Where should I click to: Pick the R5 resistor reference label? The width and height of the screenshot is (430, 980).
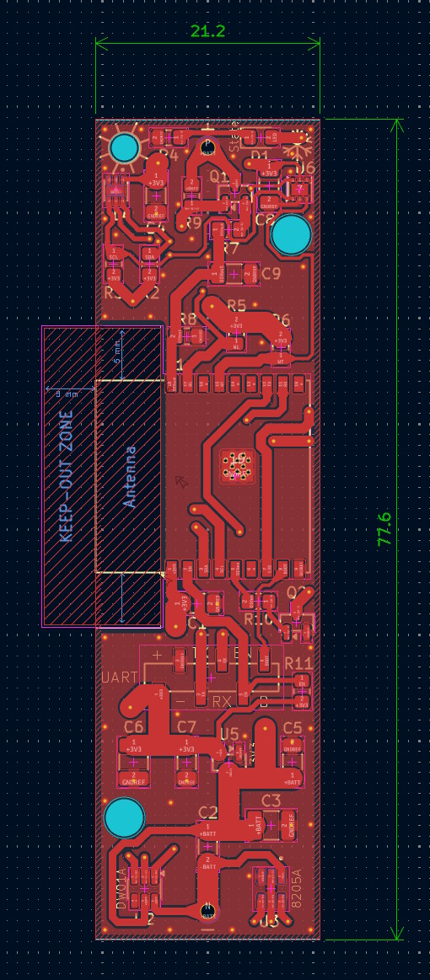(x=237, y=305)
